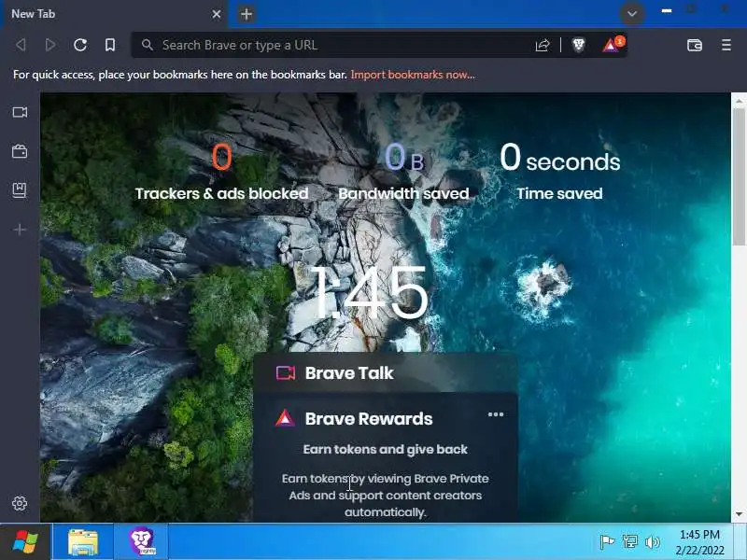Add a new tab with the plus button
Viewport: 747px width, 560px height.
coord(247,14)
